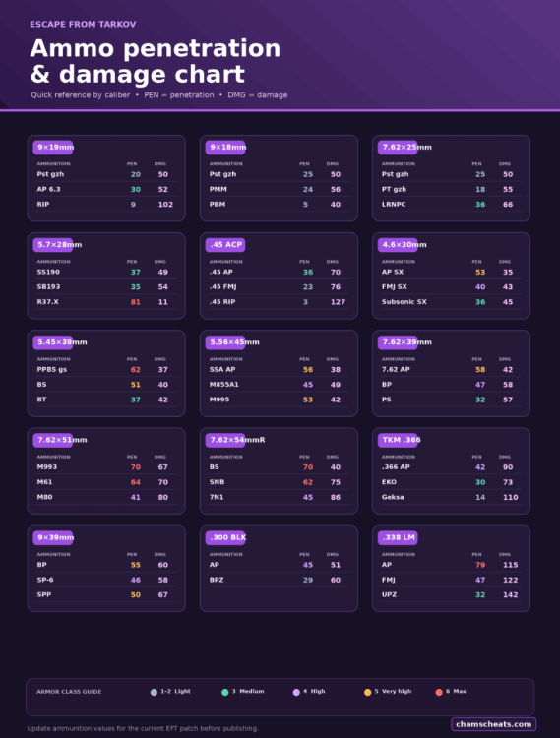Image resolution: width=560 pixels, height=738 pixels.
Task: Select the 9×39mm caliber badge
Action: [x=53, y=537]
